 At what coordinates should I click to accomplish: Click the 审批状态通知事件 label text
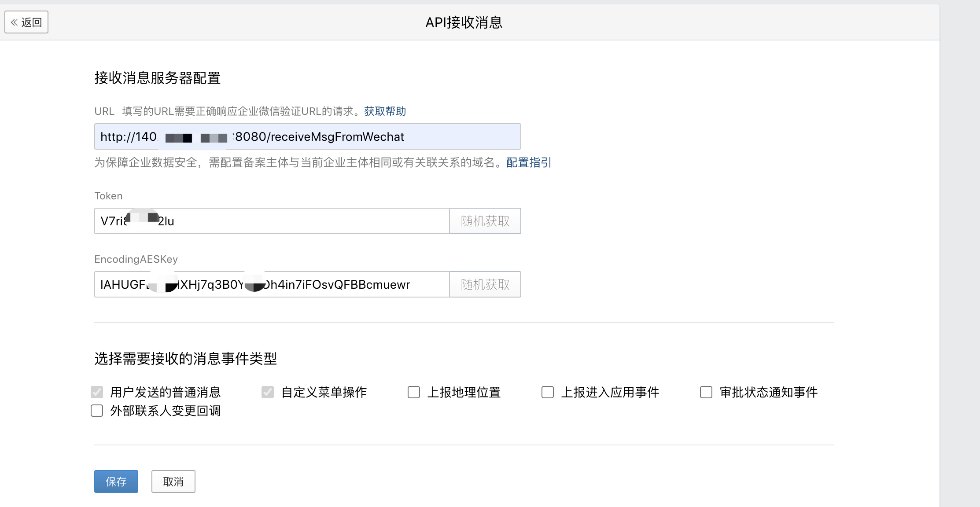click(768, 392)
